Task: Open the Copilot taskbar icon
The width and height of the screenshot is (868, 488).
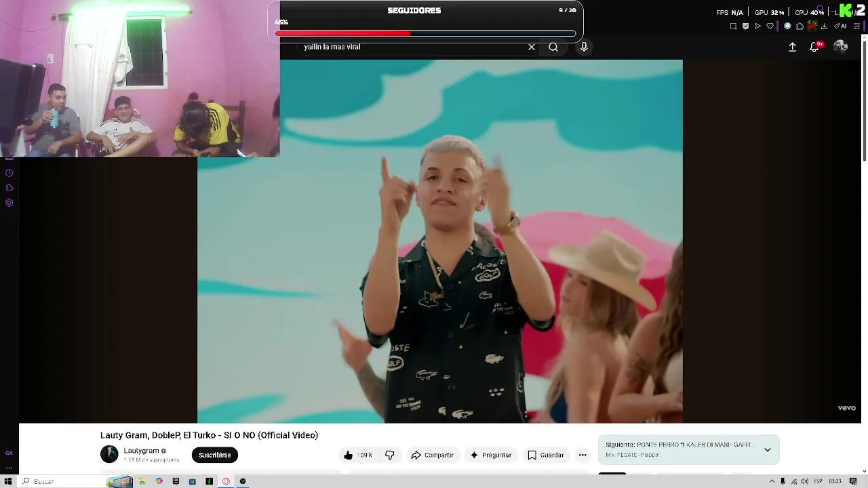Action: point(159,481)
